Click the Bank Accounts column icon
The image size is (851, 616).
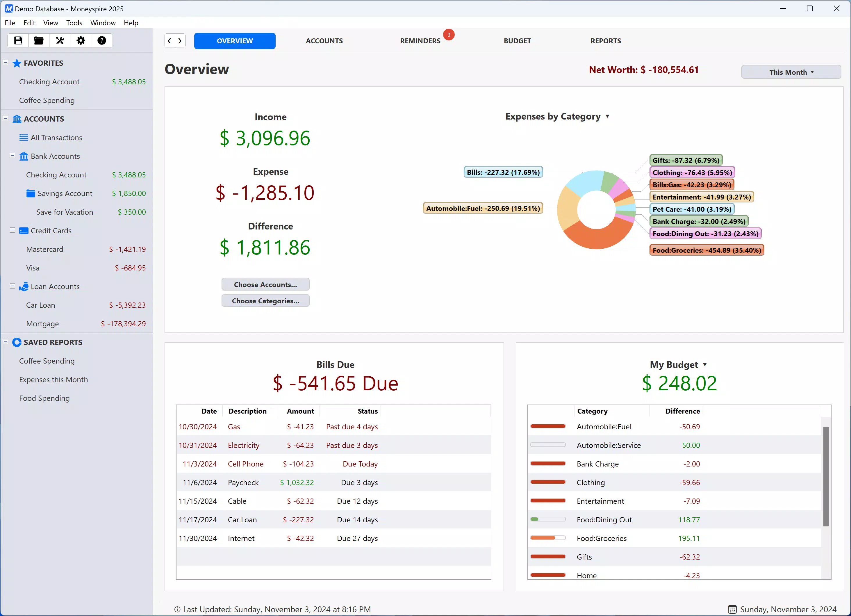point(24,156)
